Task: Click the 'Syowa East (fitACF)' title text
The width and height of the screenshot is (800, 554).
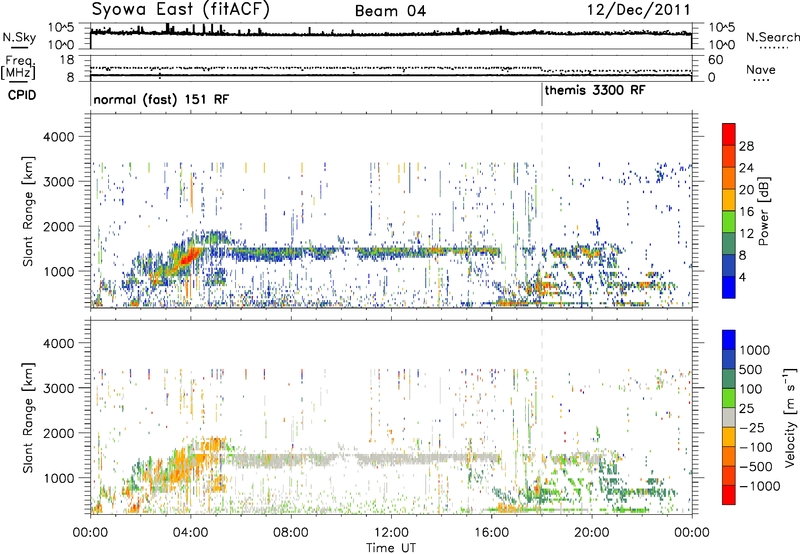Action: pyautogui.click(x=181, y=9)
